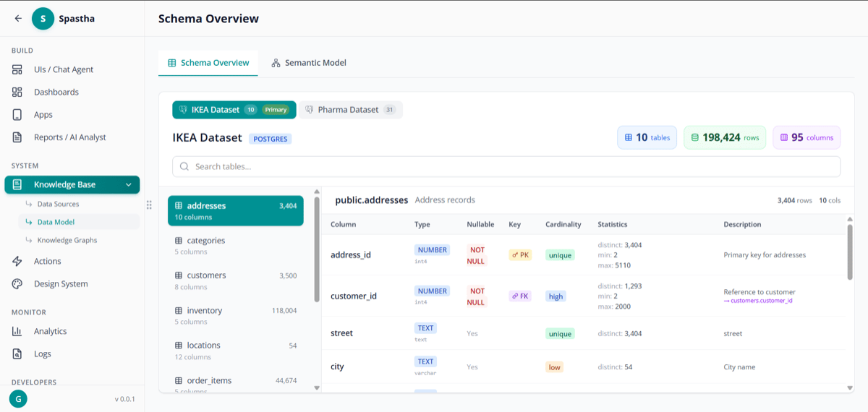Click the Column header
Screen dimensions: 868x412
click(343, 224)
